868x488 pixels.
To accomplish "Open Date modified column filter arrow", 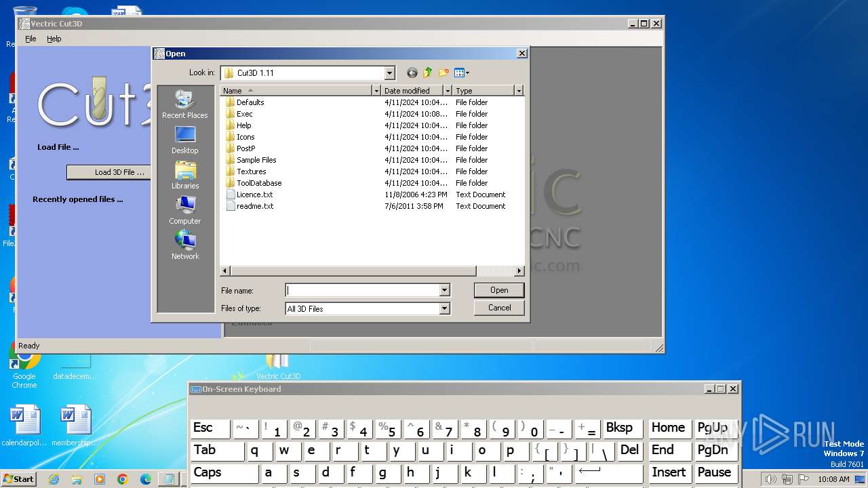I will click(448, 90).
